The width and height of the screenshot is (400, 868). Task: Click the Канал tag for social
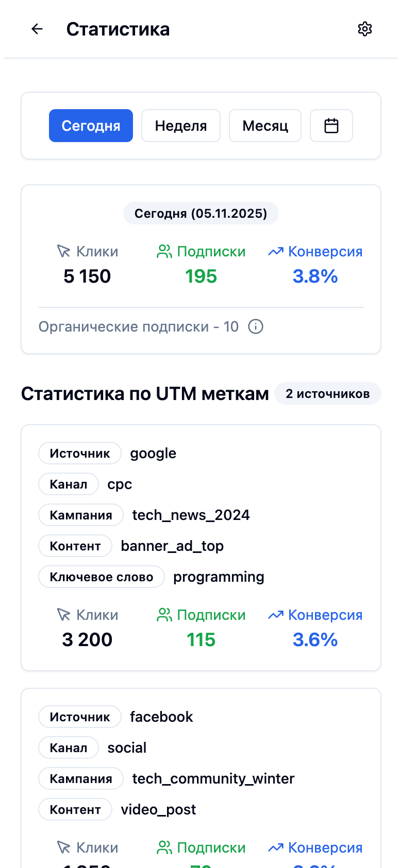click(x=69, y=748)
